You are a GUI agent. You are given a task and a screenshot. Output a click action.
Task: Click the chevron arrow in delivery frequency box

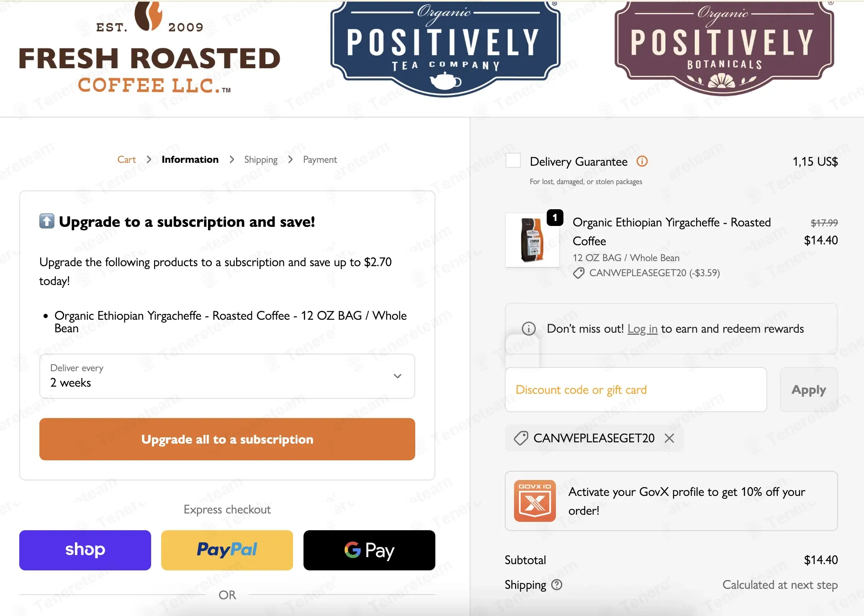click(398, 376)
